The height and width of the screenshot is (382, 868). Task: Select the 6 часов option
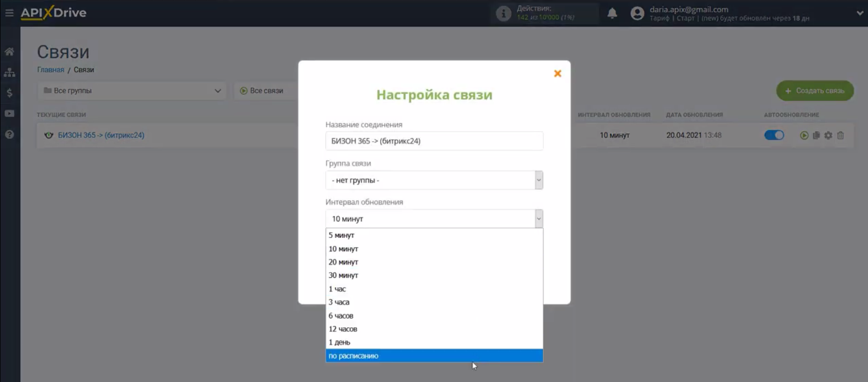point(434,316)
